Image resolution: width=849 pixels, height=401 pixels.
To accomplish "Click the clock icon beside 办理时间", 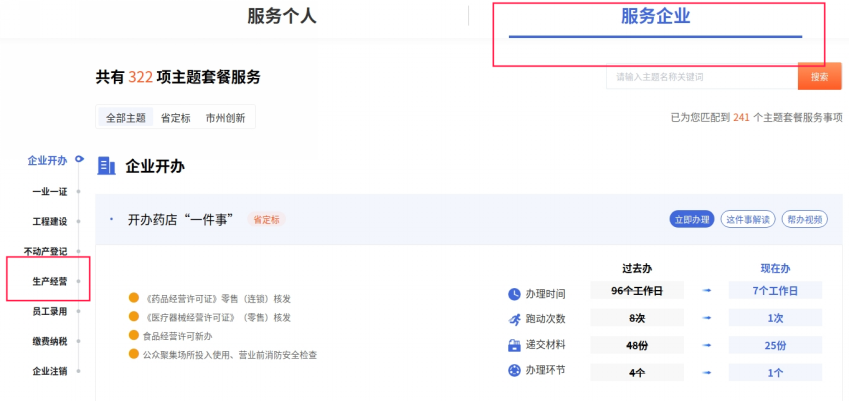I will tap(514, 294).
